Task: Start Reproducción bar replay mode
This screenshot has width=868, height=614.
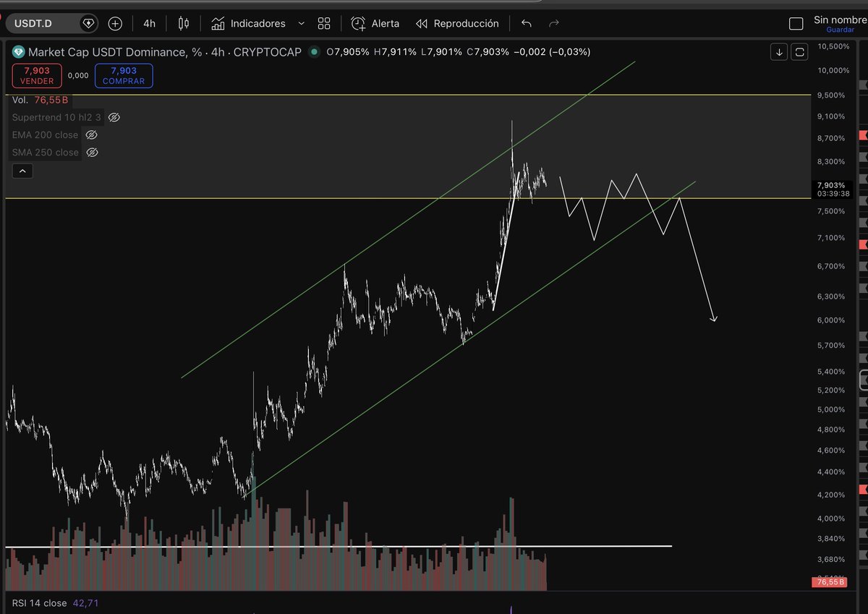Action: pos(457,23)
